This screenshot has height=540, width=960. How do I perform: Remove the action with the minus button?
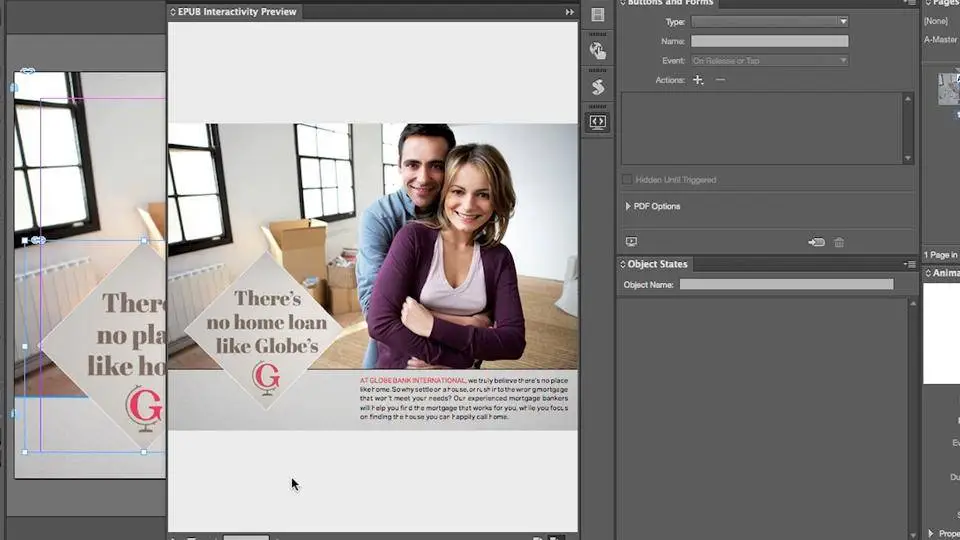720,80
